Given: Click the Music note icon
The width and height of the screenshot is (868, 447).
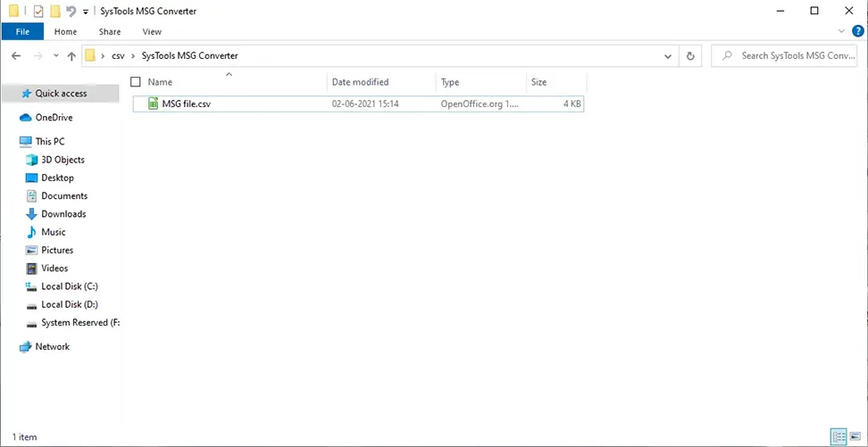Looking at the screenshot, I should 31,232.
